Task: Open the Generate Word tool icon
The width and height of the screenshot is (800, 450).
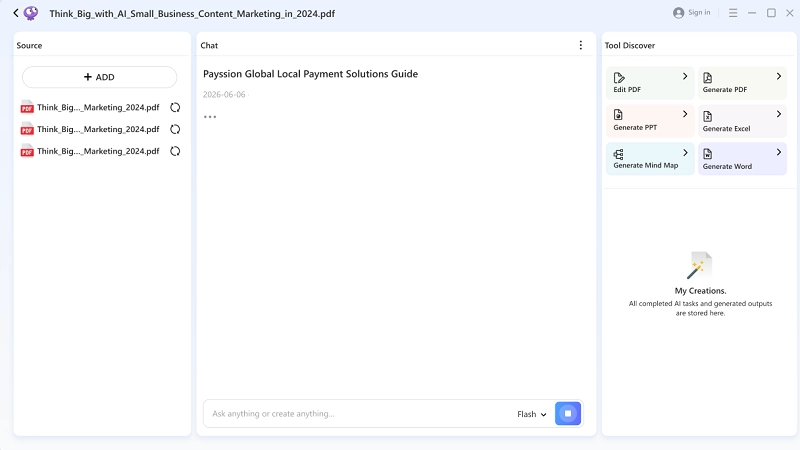Action: coord(708,154)
